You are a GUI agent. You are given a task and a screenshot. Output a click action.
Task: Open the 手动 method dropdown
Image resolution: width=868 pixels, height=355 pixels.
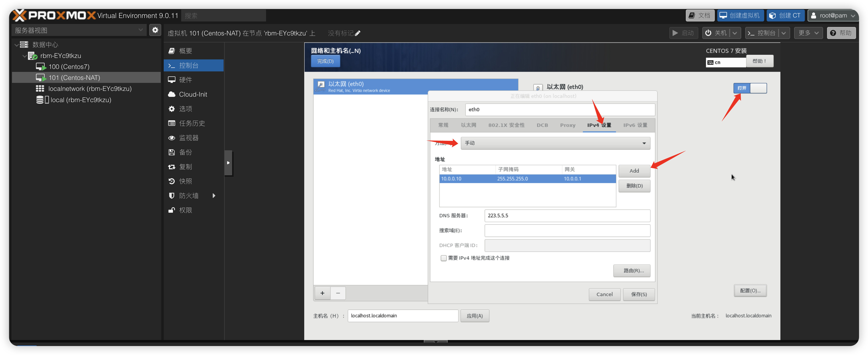pyautogui.click(x=555, y=143)
